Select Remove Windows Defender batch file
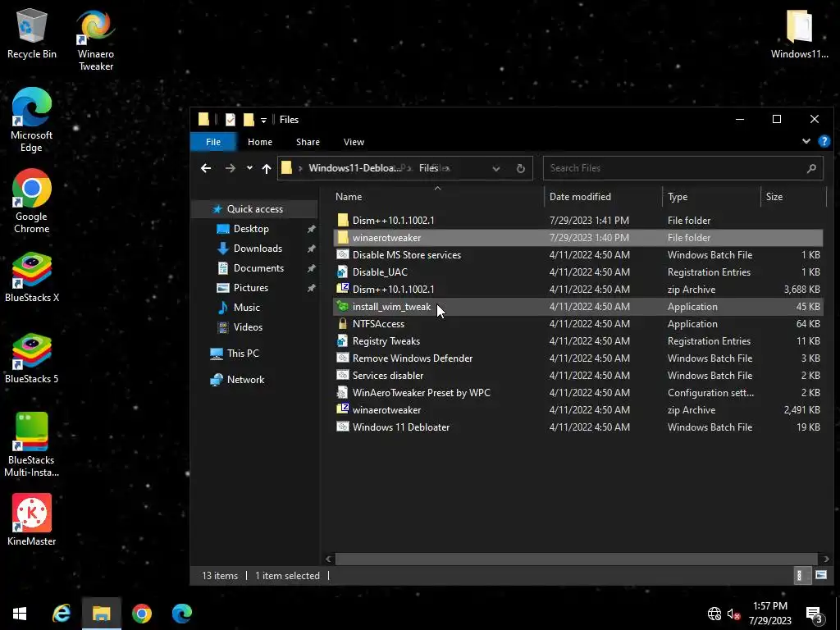The height and width of the screenshot is (630, 840). click(577, 358)
